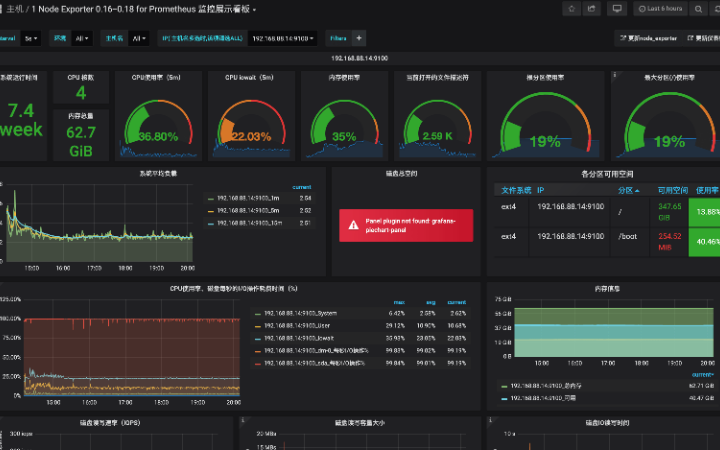Sort table by 可用空间 column header

(x=673, y=190)
